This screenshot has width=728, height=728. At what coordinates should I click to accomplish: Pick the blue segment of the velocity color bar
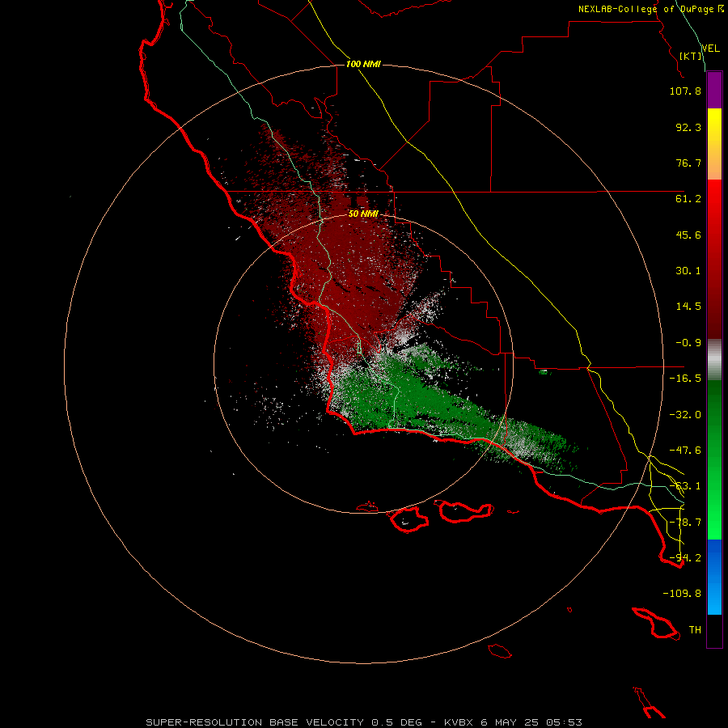point(714,577)
